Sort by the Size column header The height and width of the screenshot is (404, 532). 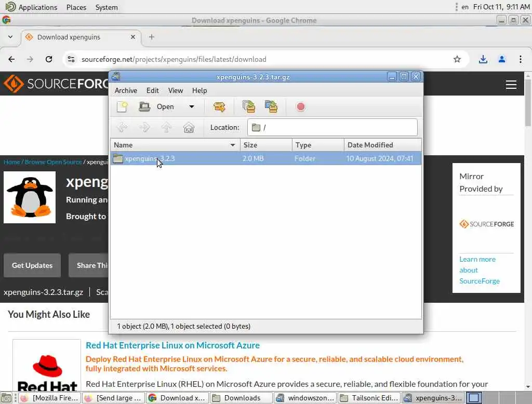(x=266, y=145)
